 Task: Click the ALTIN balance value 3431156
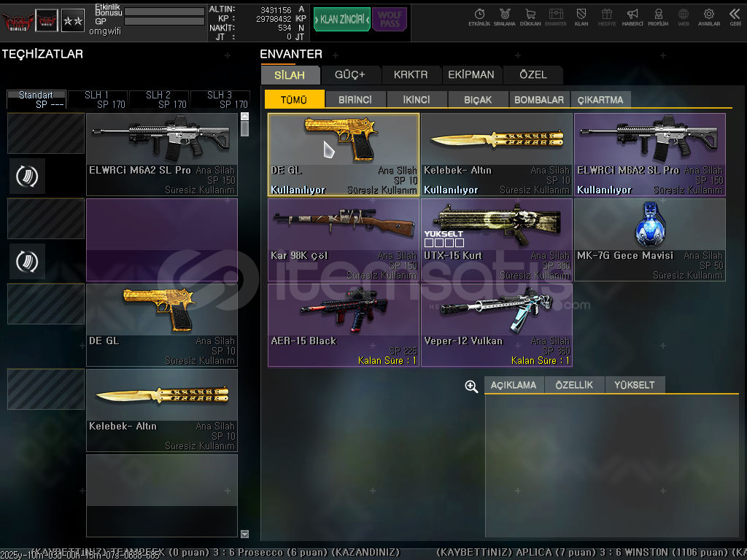276,9
